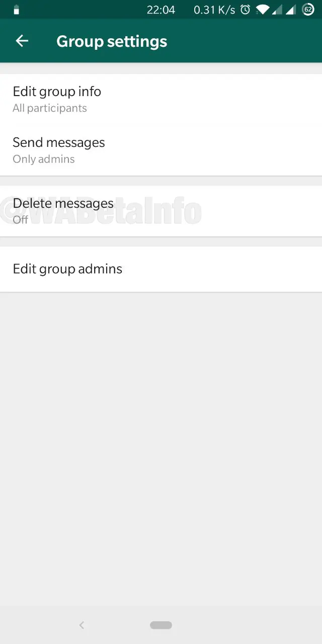This screenshot has height=644, width=322.
Task: Tap the small battery icon at top left
Action: pyautogui.click(x=17, y=10)
